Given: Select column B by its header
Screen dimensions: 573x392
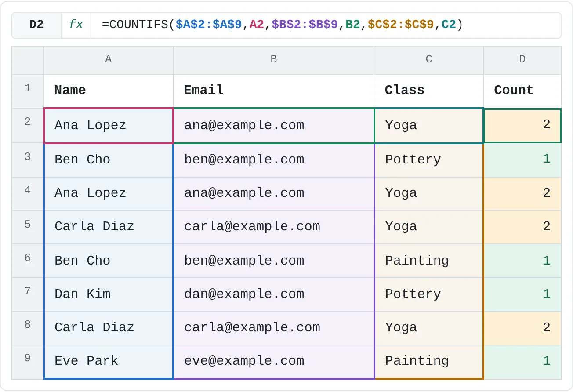Looking at the screenshot, I should pyautogui.click(x=274, y=59).
